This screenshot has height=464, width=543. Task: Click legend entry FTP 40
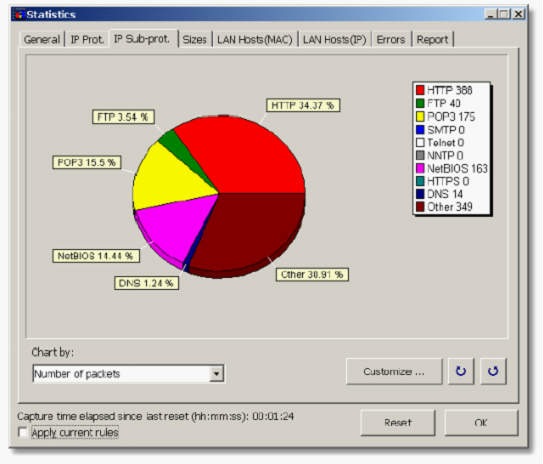coord(438,103)
